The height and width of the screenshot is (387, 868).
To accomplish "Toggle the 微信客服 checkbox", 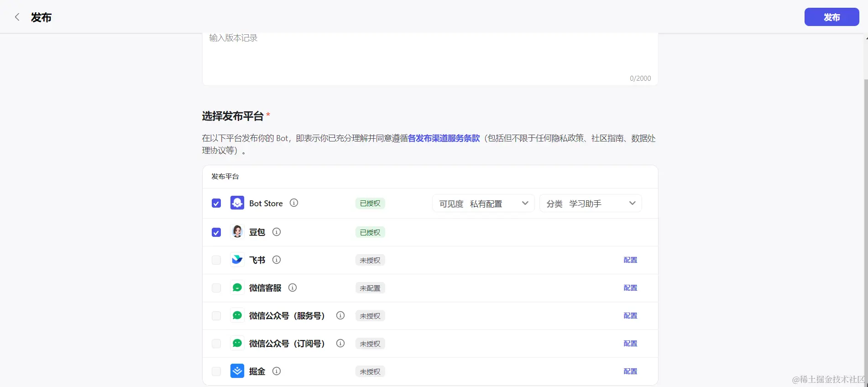I will click(216, 288).
